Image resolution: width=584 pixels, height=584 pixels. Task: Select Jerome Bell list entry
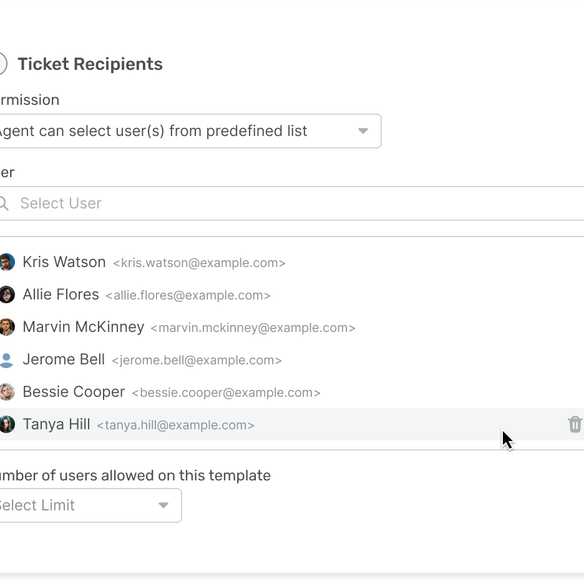292,359
